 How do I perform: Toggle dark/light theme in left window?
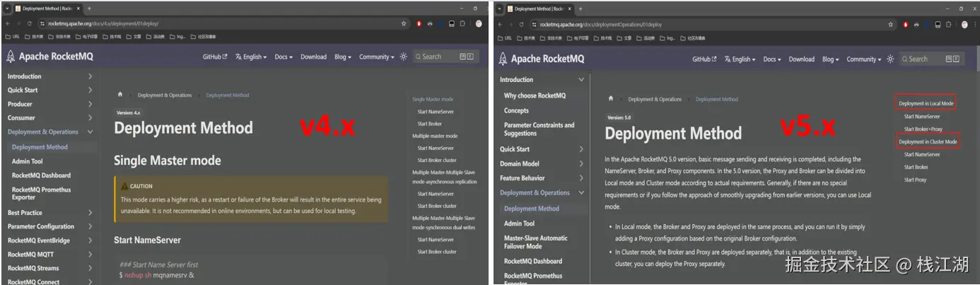(403, 57)
